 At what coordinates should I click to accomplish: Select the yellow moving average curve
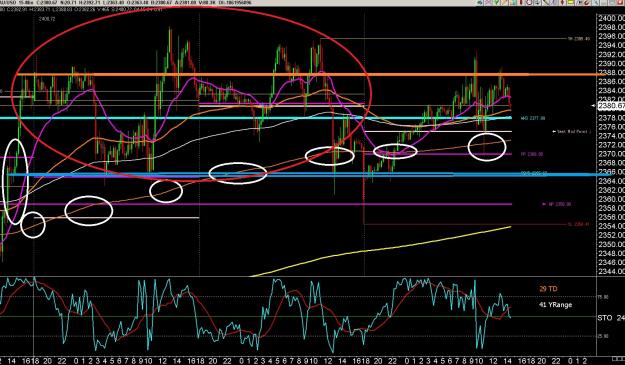pyautogui.click(x=381, y=249)
